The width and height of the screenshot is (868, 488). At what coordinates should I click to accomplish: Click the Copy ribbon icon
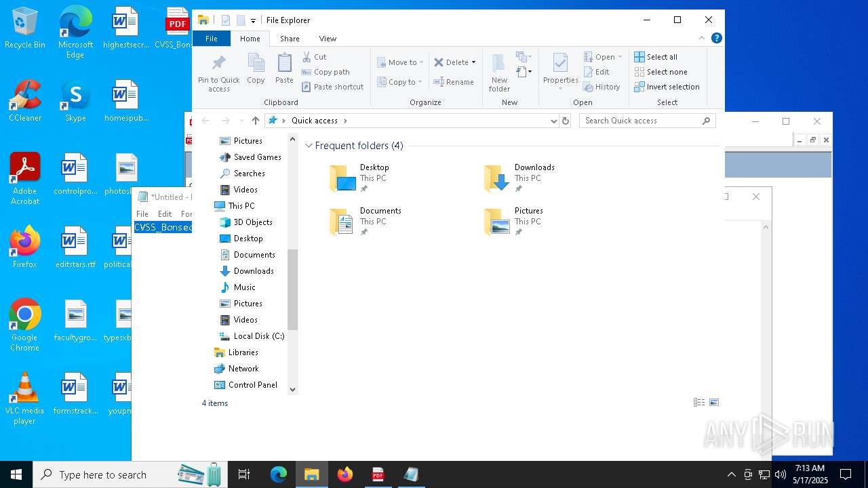(256, 69)
